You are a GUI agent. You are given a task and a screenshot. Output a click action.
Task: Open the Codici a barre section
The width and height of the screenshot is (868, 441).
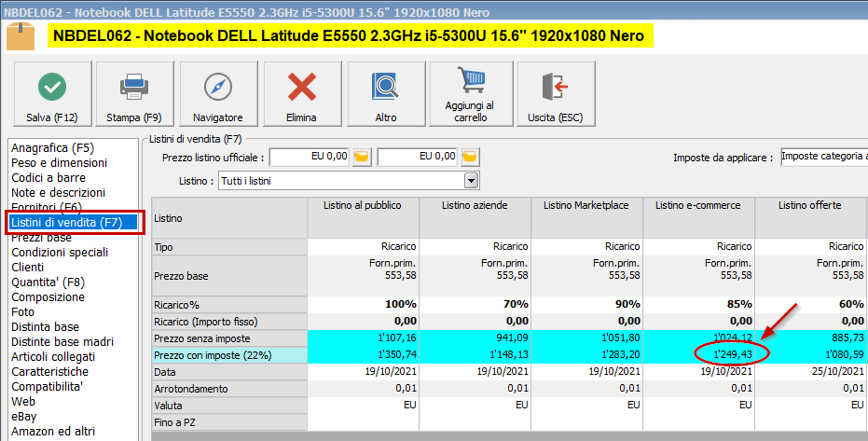48,178
